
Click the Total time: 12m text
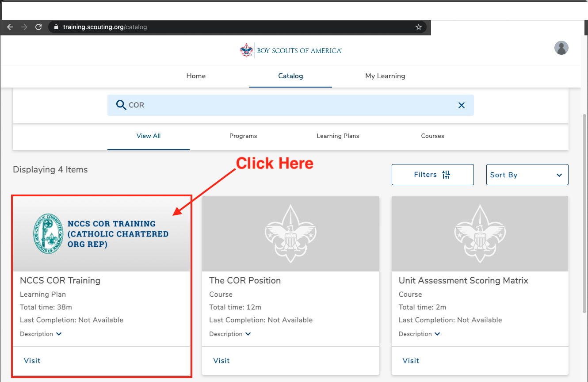pyautogui.click(x=235, y=307)
